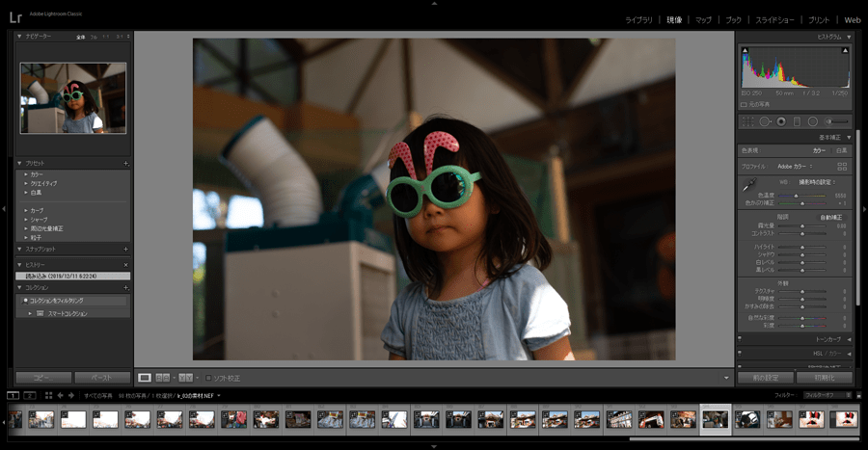Go back with the left arrow icon
This screenshot has width=868, height=450.
click(60, 395)
